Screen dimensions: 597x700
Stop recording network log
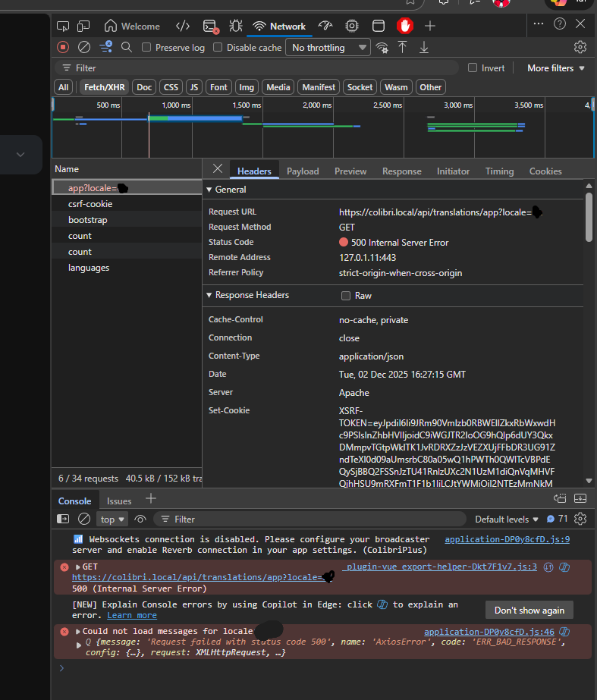tap(63, 47)
